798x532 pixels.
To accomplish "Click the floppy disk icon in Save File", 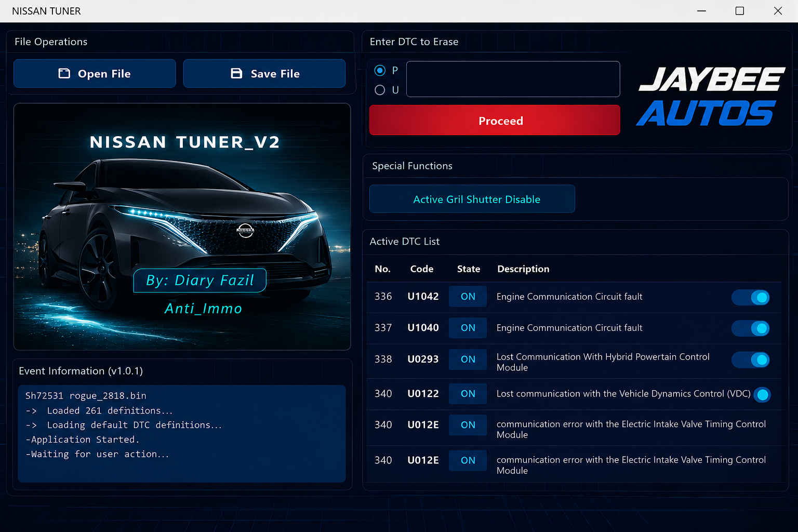I will [x=236, y=74].
